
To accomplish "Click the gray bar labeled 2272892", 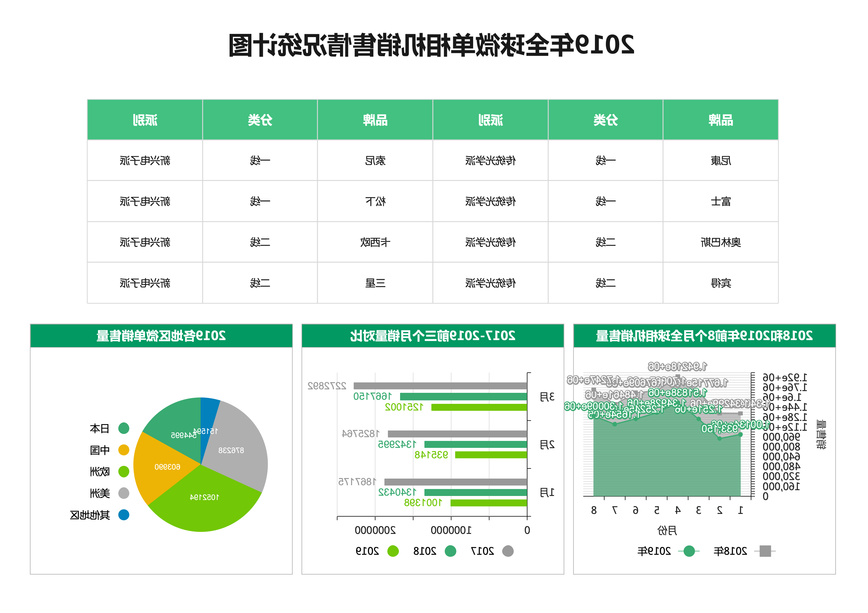I will pyautogui.click(x=440, y=386).
